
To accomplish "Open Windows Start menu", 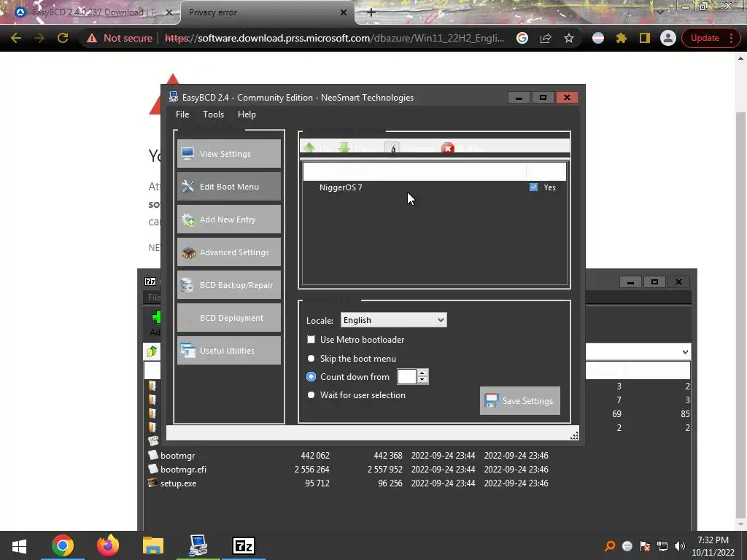I will [19, 545].
